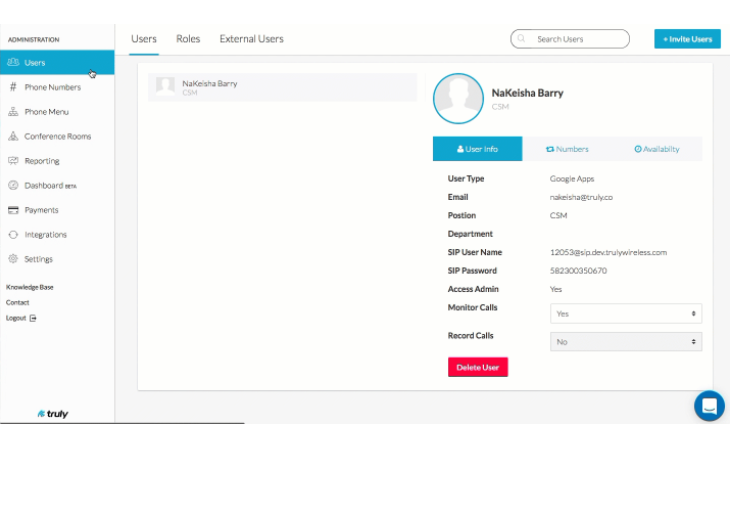Open Phone Menu in the sidebar

tap(57, 112)
